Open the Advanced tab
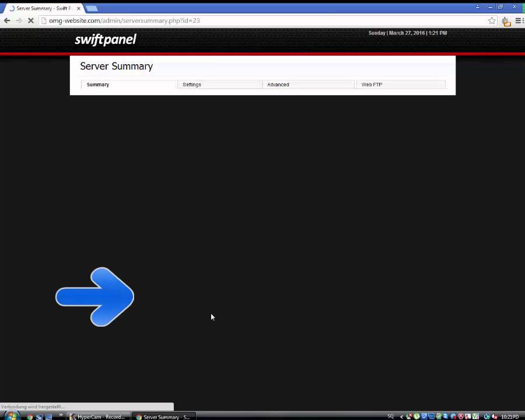The image size is (525, 420). point(308,85)
